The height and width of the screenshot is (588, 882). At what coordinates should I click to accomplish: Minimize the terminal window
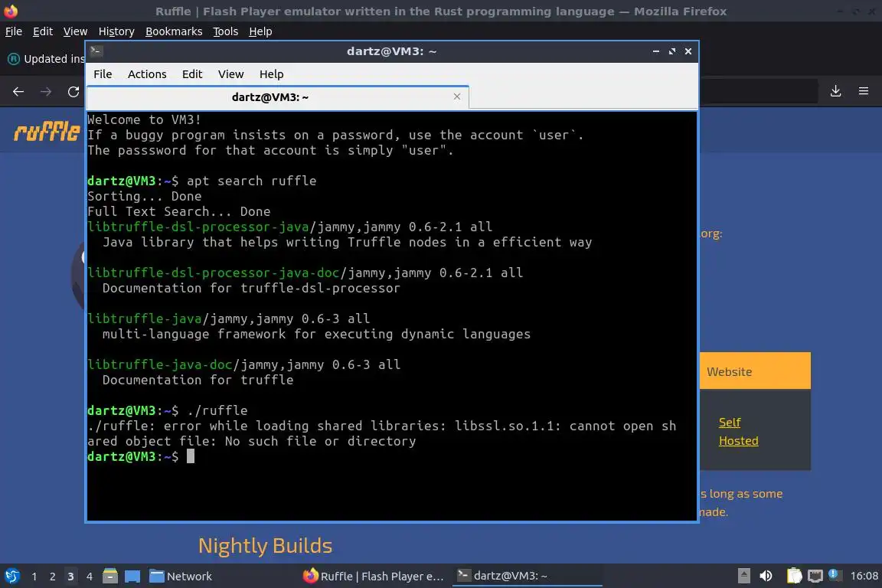[x=656, y=51]
